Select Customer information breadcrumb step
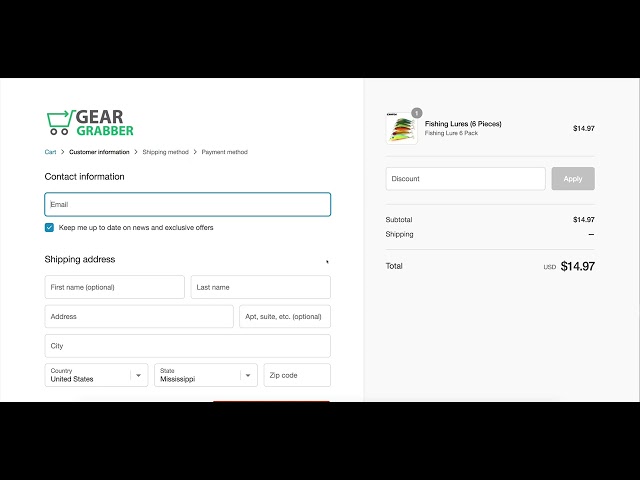Viewport: 640px width, 480px height. pos(99,152)
